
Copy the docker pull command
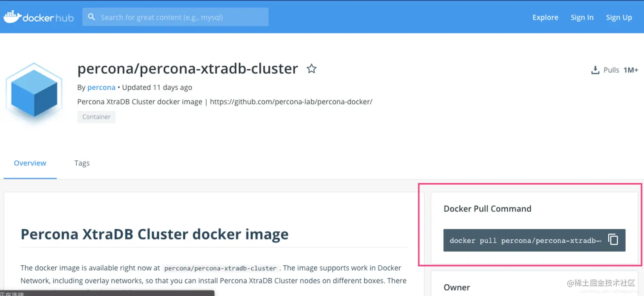[x=613, y=240]
